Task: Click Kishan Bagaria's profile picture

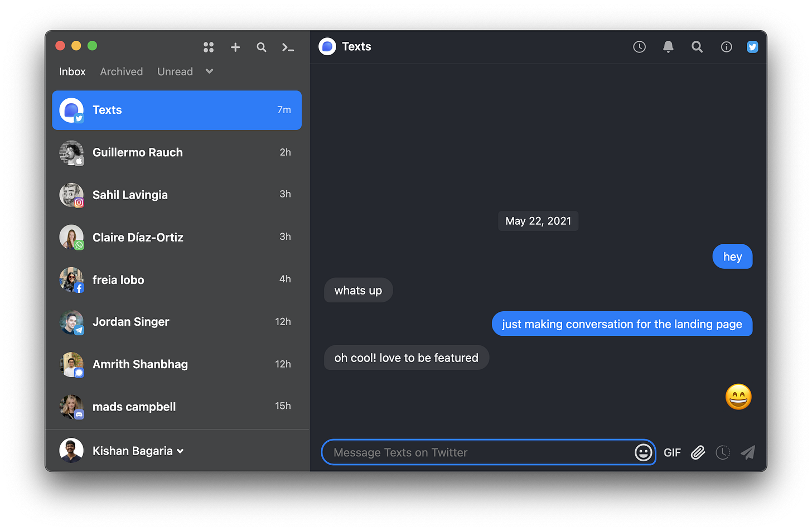Action: 71,451
